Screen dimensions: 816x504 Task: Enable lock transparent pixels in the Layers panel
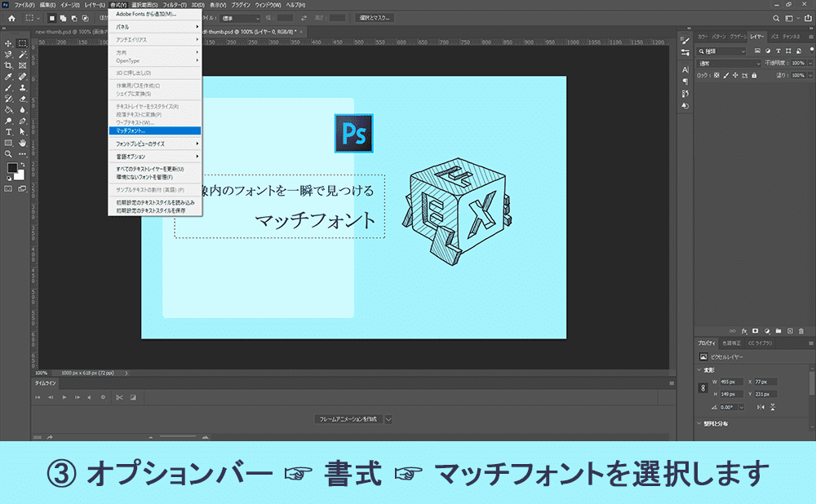pos(716,75)
